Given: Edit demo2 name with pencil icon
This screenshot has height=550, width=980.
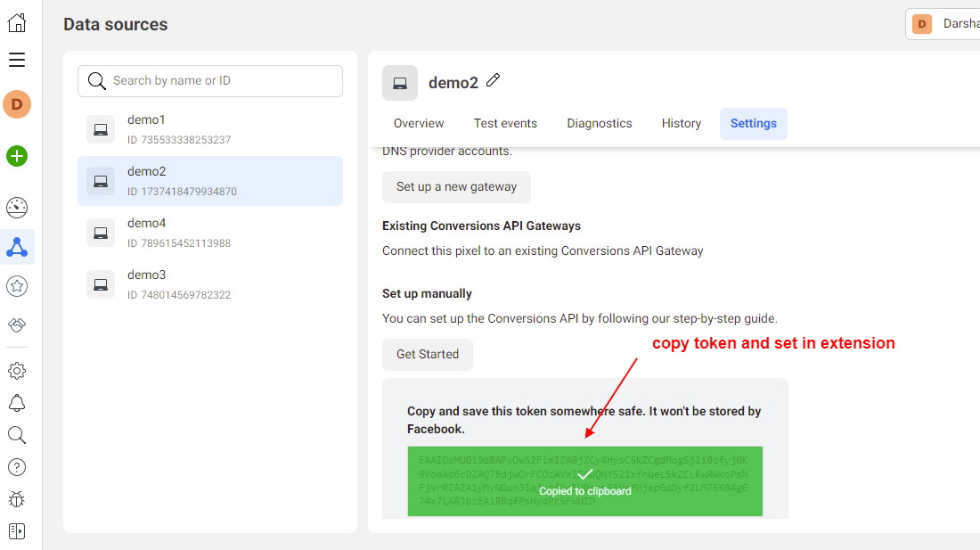Looking at the screenshot, I should coord(493,81).
